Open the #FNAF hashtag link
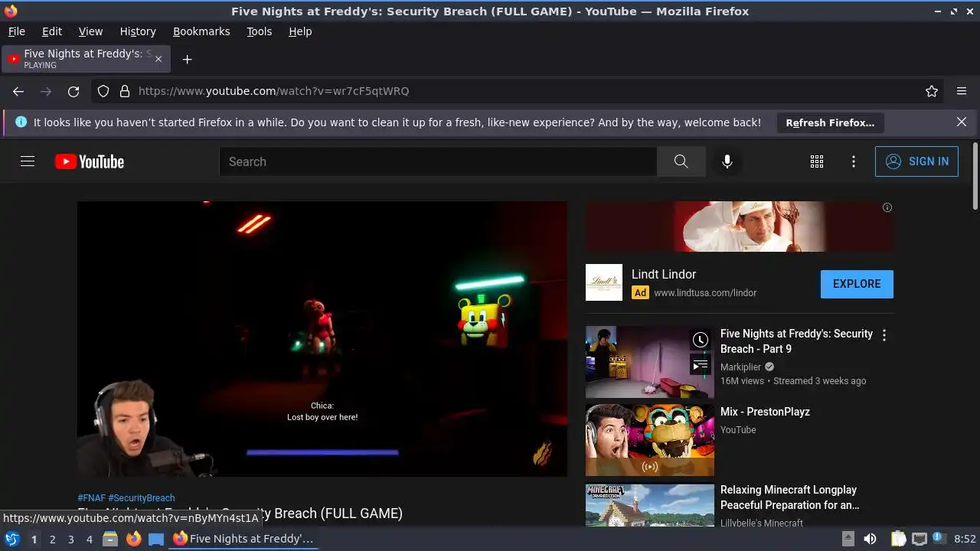The height and width of the screenshot is (551, 980). pyautogui.click(x=91, y=497)
